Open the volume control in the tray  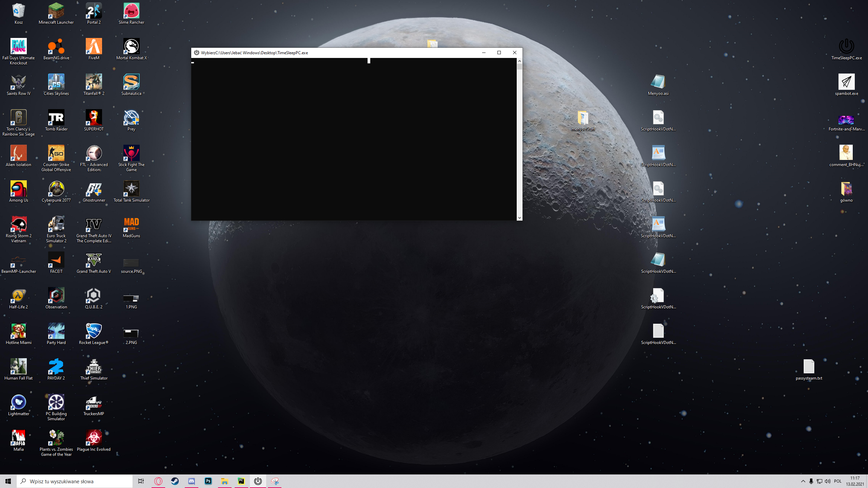[x=828, y=481]
